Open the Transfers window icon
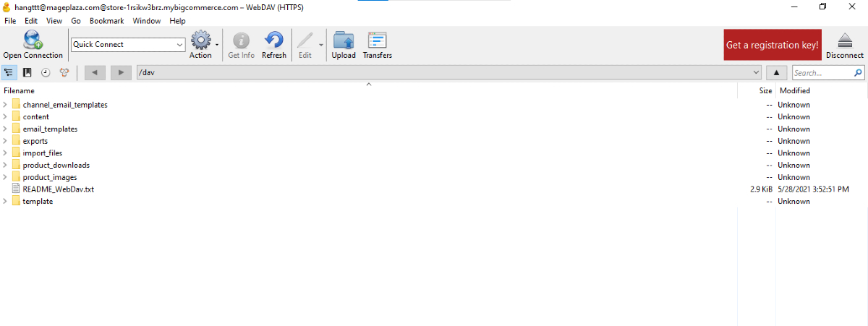This screenshot has width=868, height=326. point(377,40)
